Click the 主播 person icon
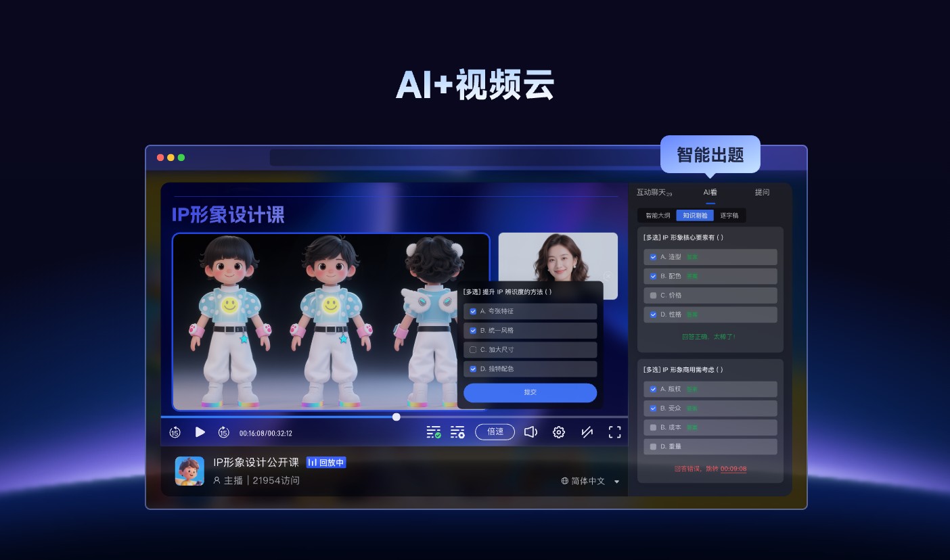Screen dimensions: 950x560 (x=217, y=480)
